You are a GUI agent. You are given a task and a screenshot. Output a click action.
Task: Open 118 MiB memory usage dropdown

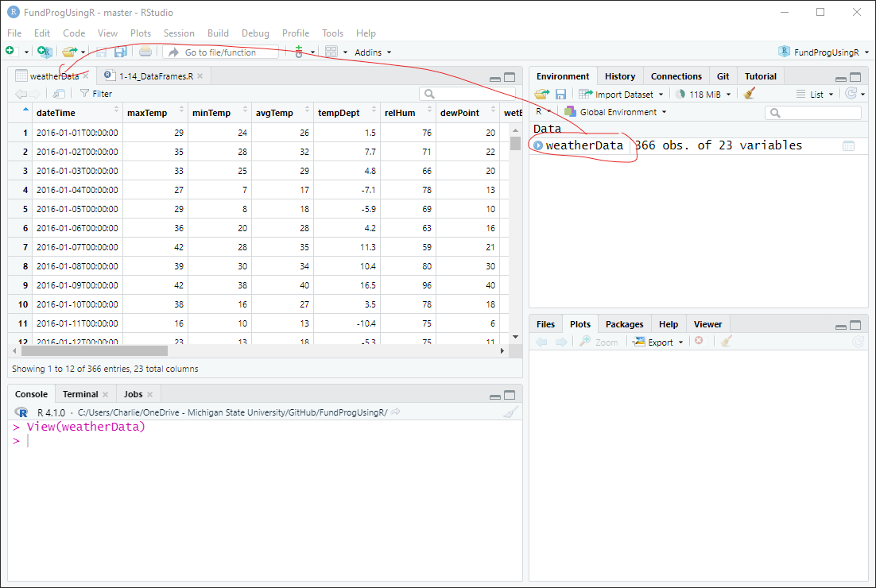[704, 94]
